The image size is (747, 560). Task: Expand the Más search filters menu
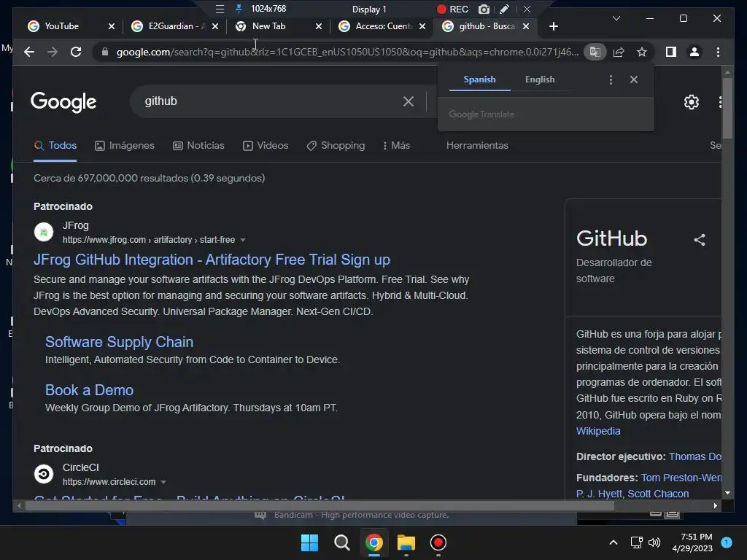(396, 145)
